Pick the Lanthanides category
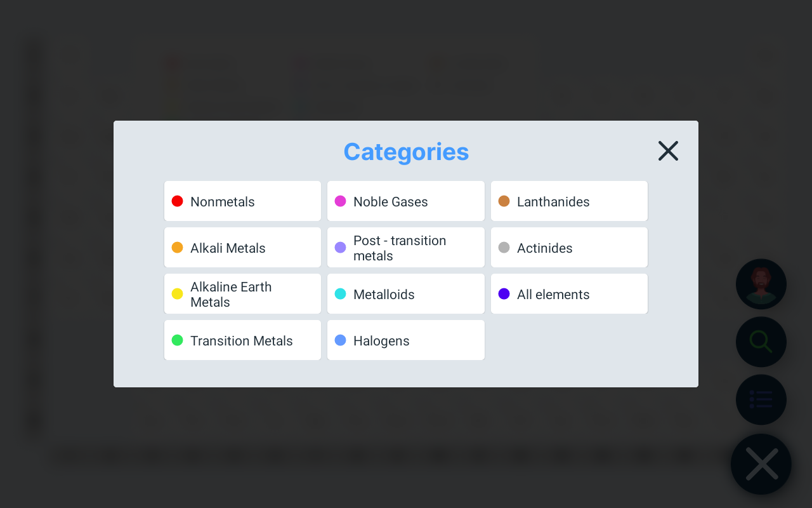The width and height of the screenshot is (812, 508). click(569, 201)
